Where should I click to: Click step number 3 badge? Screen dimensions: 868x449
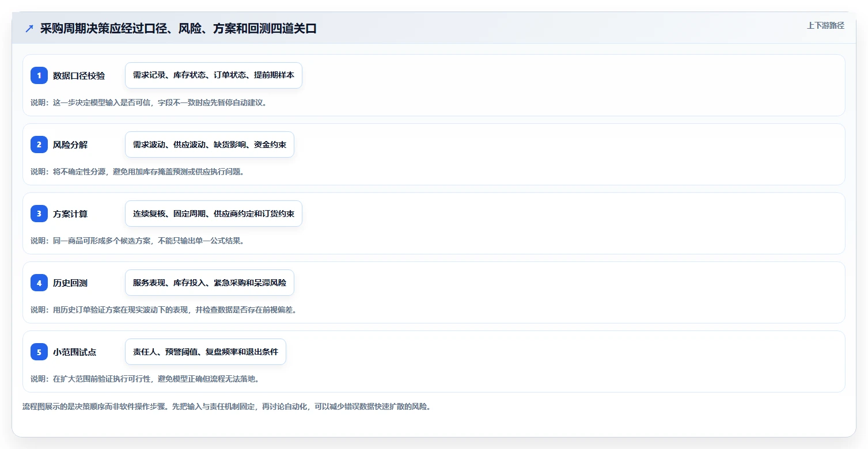click(39, 214)
